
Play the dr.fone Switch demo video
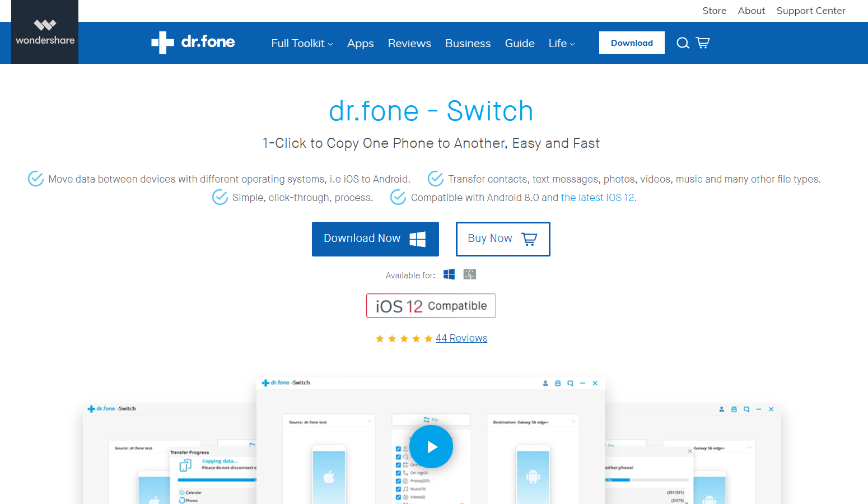click(431, 447)
